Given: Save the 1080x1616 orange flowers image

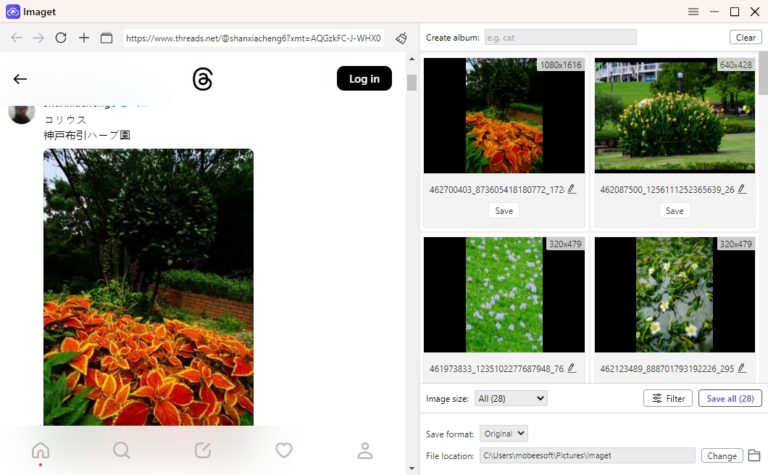Looking at the screenshot, I should pyautogui.click(x=504, y=211).
